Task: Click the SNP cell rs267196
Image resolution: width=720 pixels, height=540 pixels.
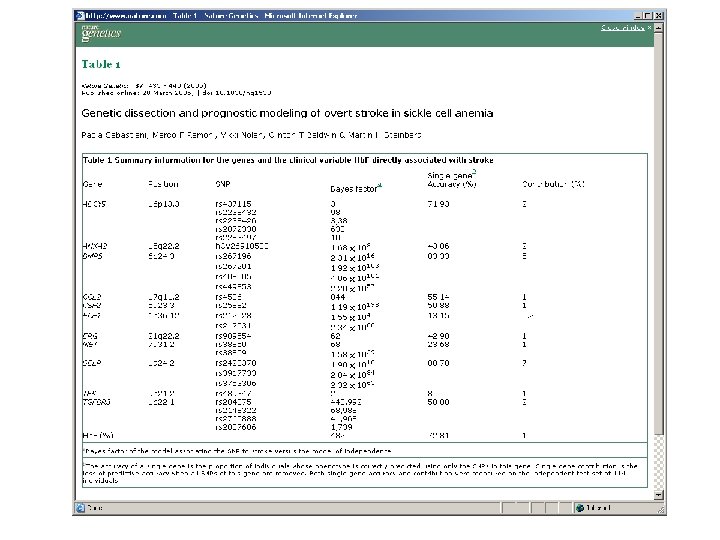Action: (233, 256)
